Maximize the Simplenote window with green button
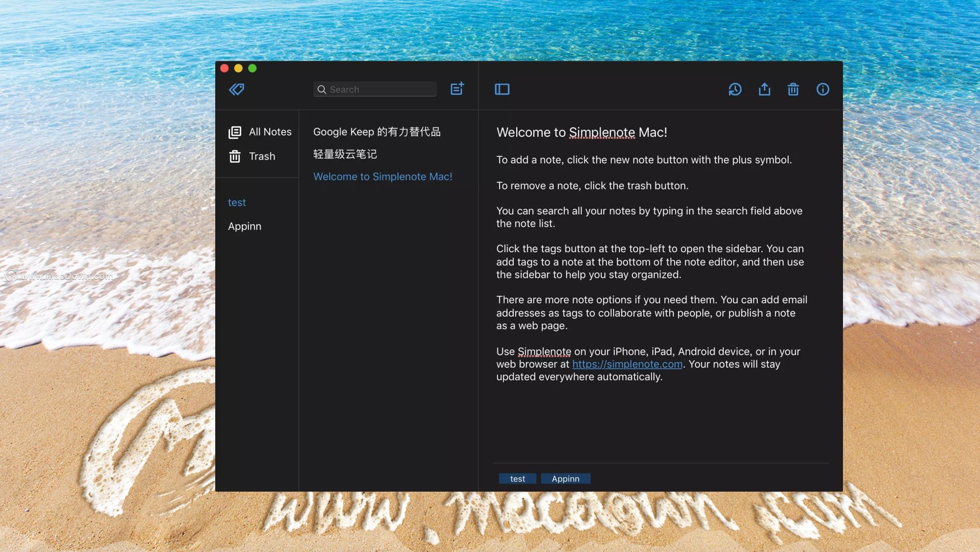 click(252, 68)
